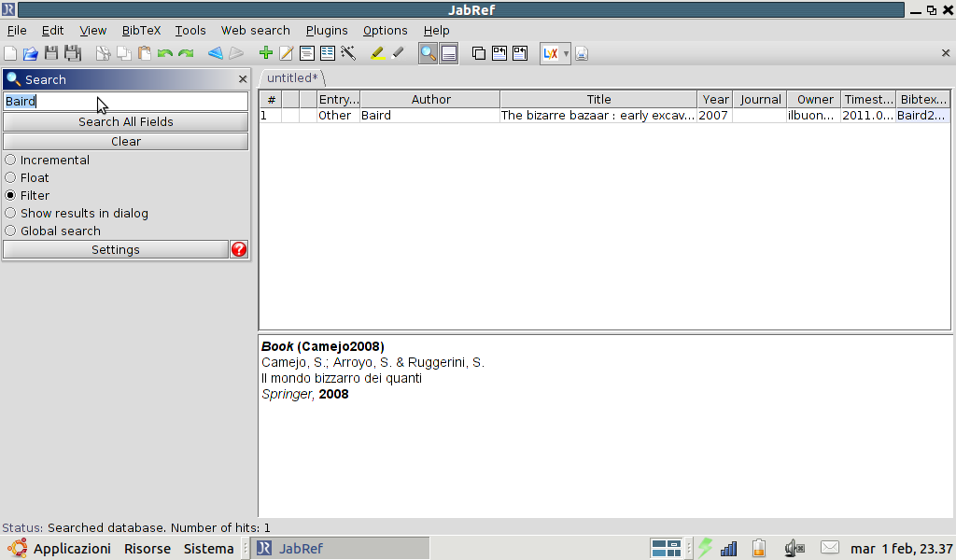The width and height of the screenshot is (956, 560).
Task: Click the Search All Fields button
Action: (x=126, y=122)
